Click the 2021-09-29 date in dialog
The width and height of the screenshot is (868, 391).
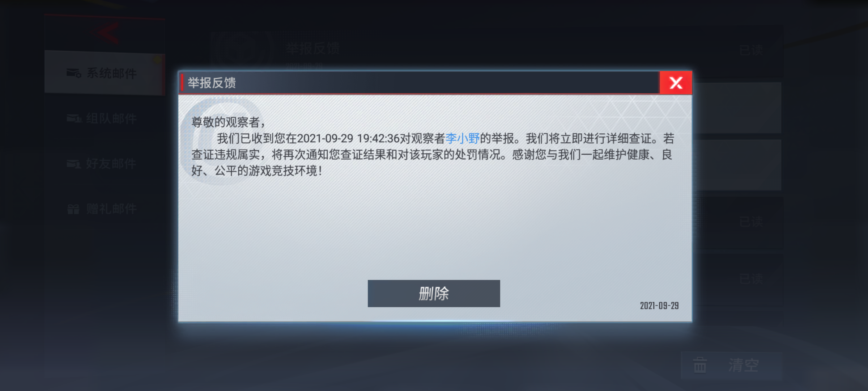pos(659,306)
